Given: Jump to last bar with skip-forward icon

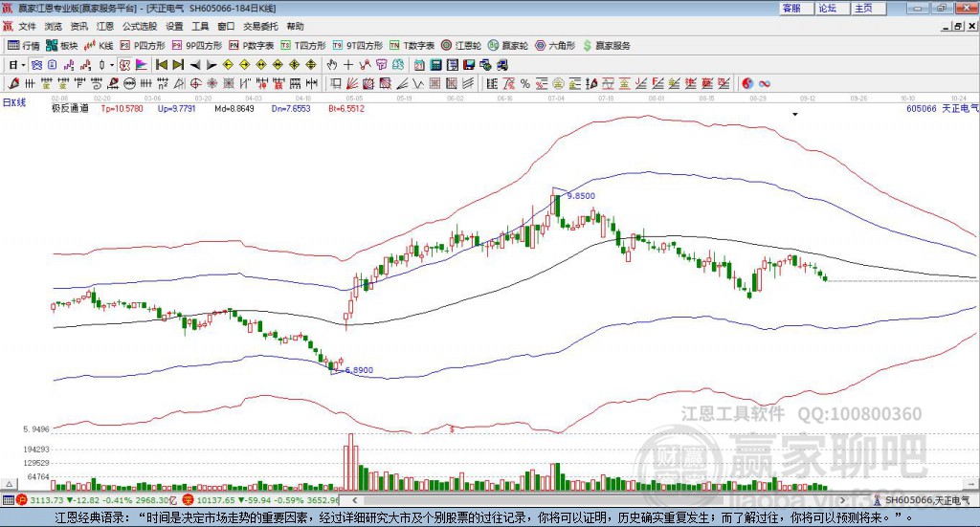Looking at the screenshot, I should [178, 65].
